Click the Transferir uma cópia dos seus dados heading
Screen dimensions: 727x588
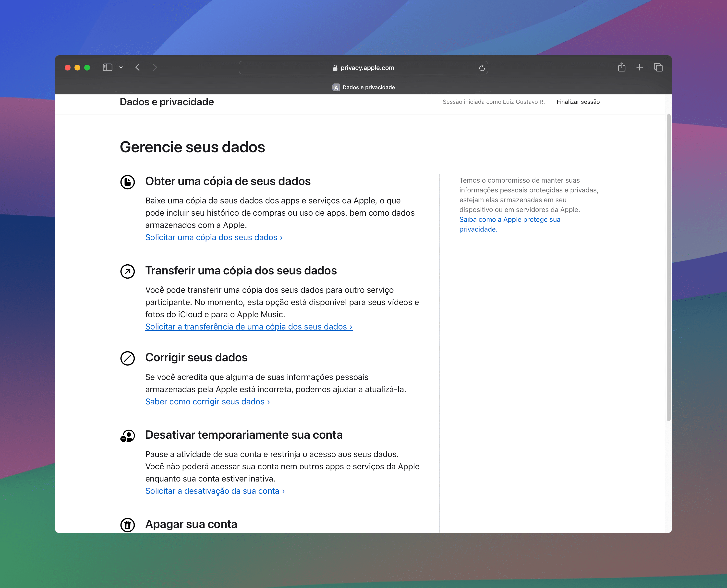pyautogui.click(x=241, y=271)
